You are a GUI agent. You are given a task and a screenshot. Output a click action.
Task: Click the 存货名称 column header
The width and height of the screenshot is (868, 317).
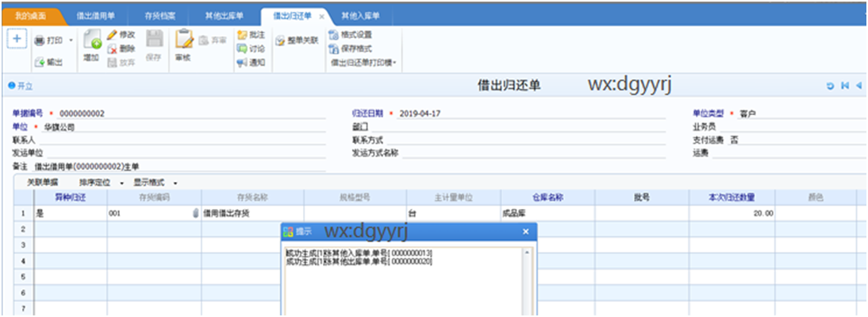252,197
